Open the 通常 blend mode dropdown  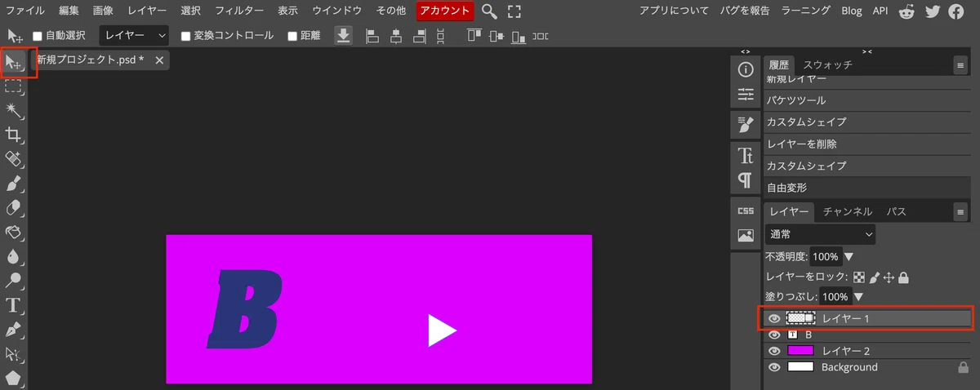821,234
